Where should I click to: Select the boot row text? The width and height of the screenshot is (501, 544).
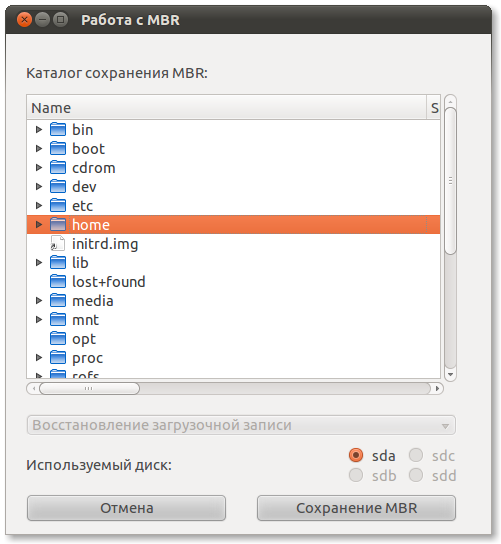coord(88,149)
